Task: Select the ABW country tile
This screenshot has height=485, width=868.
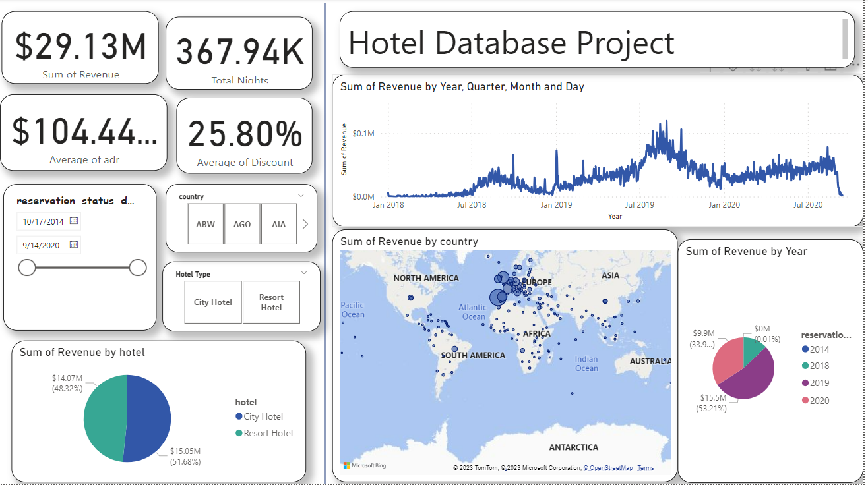Action: pos(205,224)
